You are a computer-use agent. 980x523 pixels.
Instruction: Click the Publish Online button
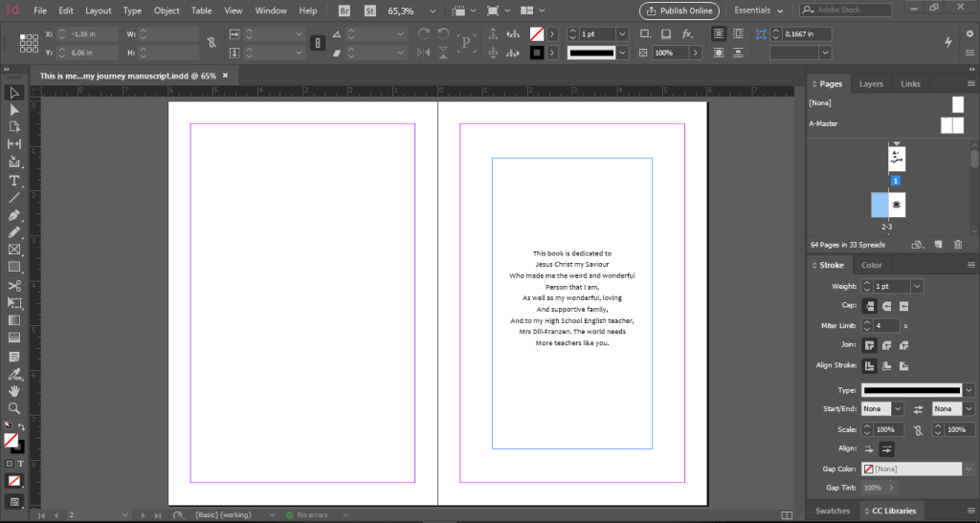pyautogui.click(x=679, y=11)
